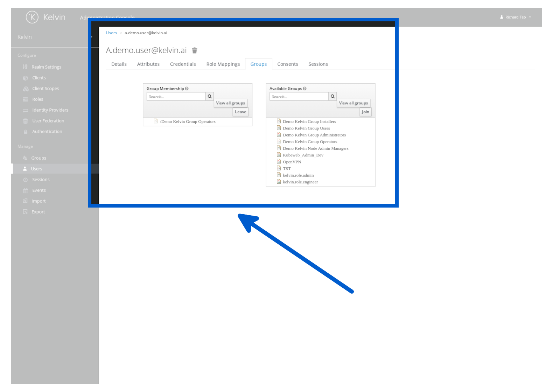Open the Richard Teo user dropdown
Image resolution: width=553 pixels, height=392 pixels.
pos(516,17)
